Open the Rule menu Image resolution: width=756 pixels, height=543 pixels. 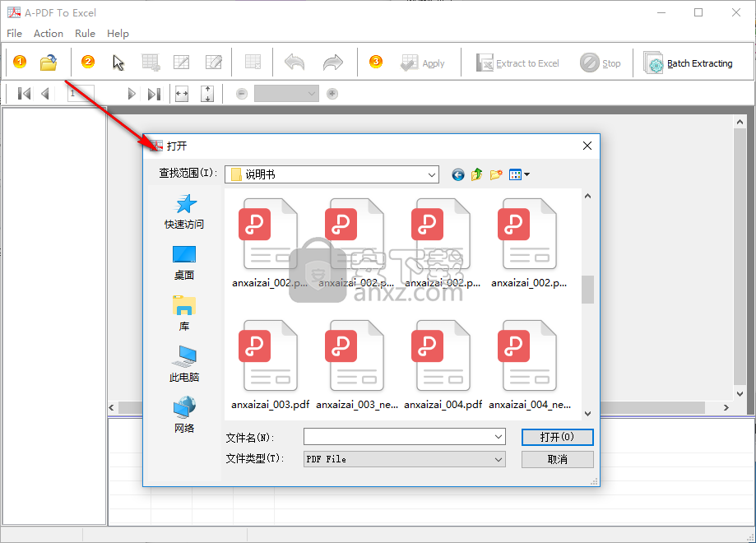point(85,33)
